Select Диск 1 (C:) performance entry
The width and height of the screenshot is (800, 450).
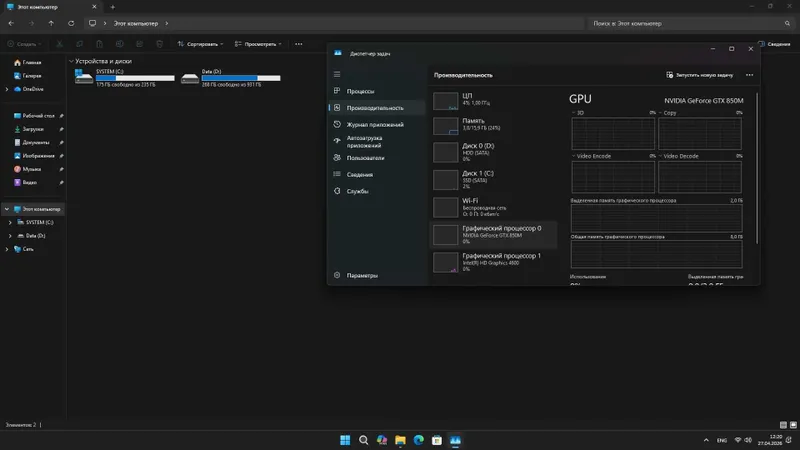(x=494, y=180)
